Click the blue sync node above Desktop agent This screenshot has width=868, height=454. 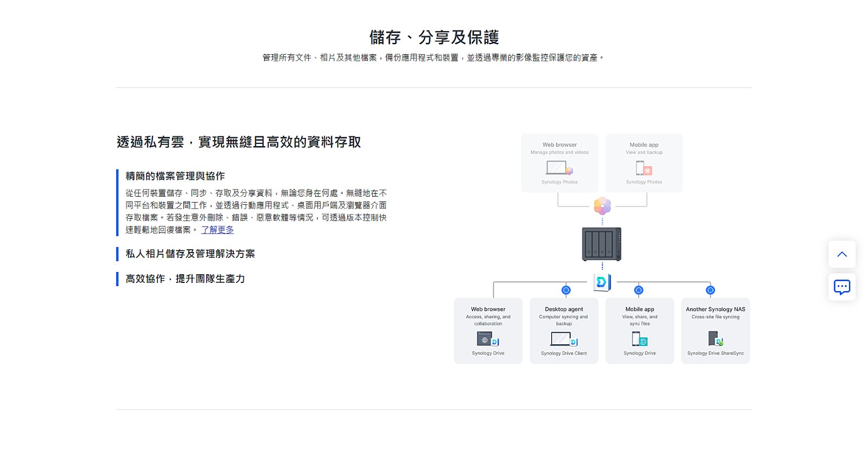tap(566, 290)
